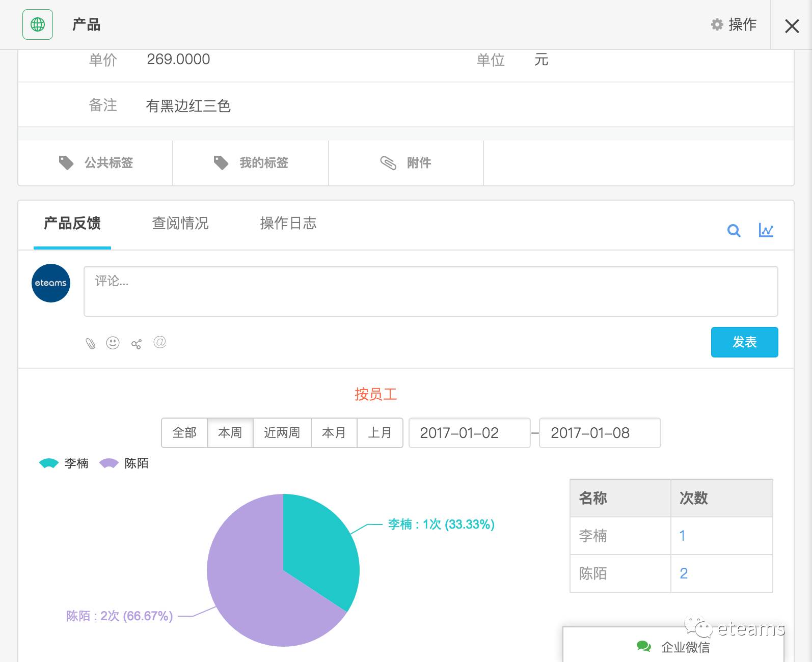812x662 pixels.
Task: Select the 全部 date range
Action: pyautogui.click(x=184, y=433)
